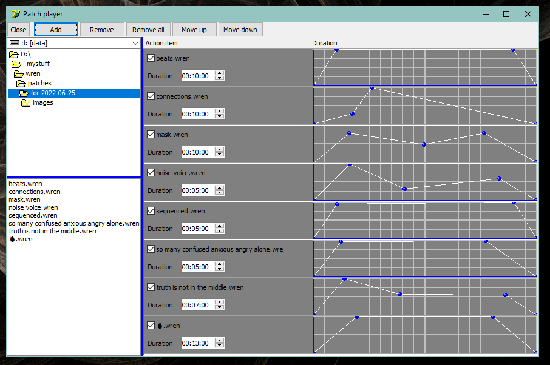Click the folder icon beside mystuff
This screenshot has height=365, width=550.
(16, 64)
